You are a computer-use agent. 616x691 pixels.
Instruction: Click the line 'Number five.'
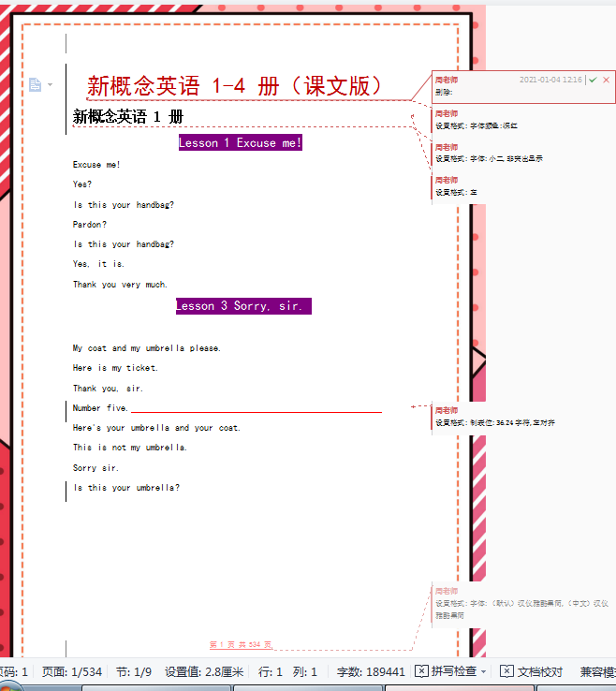click(100, 408)
